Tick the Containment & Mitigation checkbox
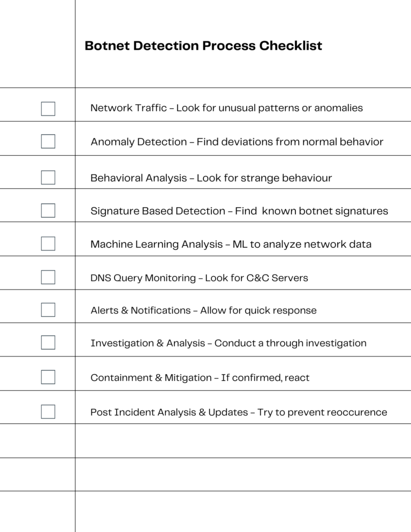 pyautogui.click(x=48, y=377)
